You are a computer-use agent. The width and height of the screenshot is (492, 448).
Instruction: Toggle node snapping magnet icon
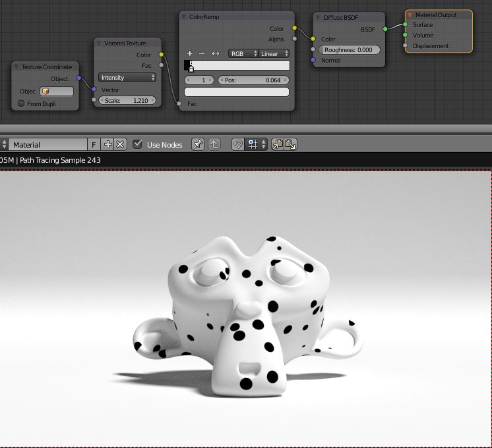tap(238, 144)
